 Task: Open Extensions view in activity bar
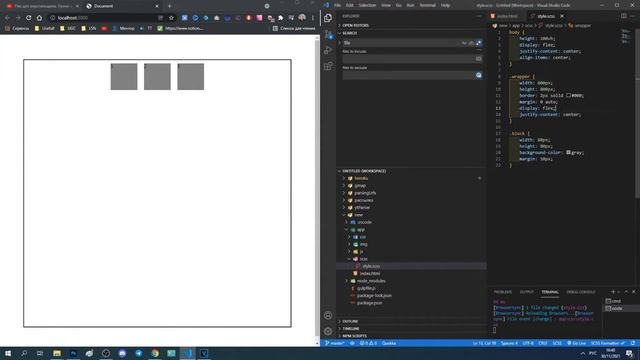pyautogui.click(x=328, y=66)
